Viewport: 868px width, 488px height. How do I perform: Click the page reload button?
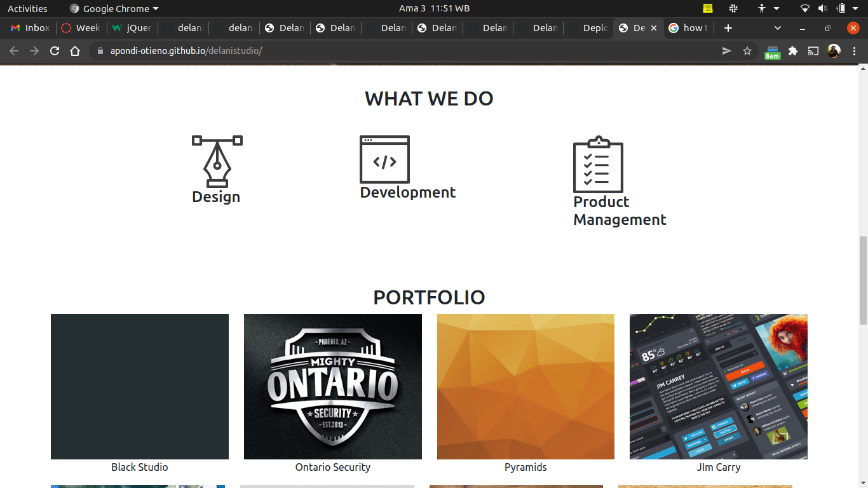coord(53,51)
